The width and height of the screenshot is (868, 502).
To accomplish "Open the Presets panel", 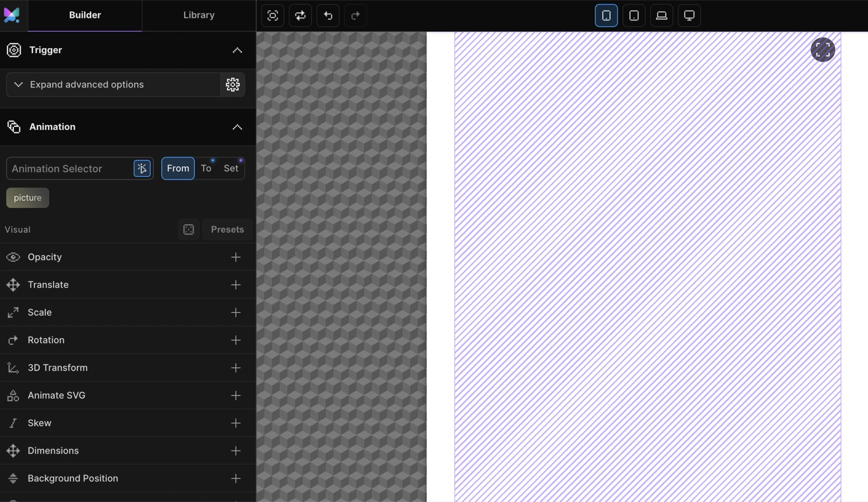I will 227,229.
